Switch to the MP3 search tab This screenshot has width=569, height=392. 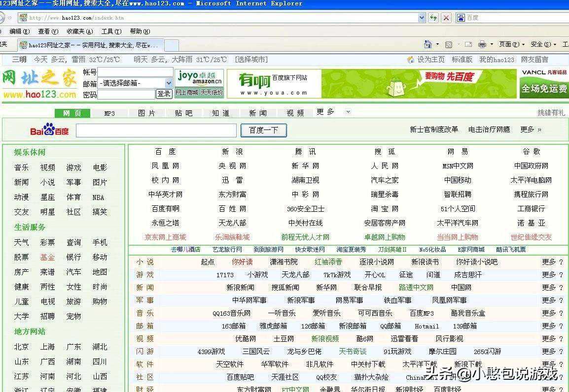pyautogui.click(x=109, y=113)
